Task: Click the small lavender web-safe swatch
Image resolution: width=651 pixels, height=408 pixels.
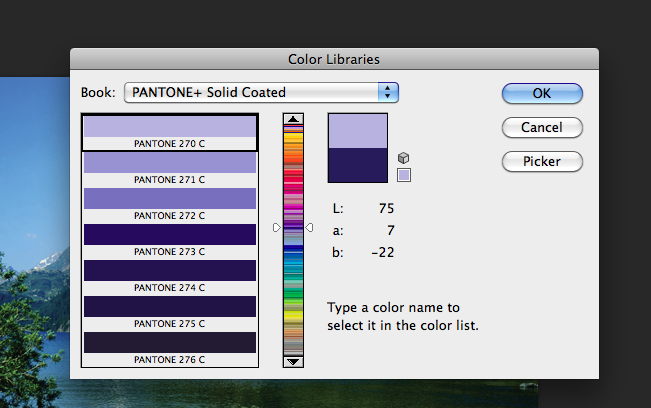Action: [404, 175]
